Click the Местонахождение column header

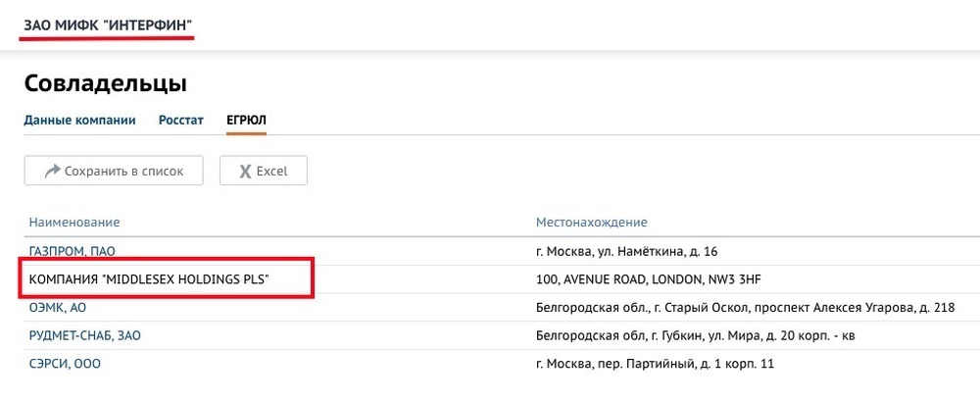591,223
